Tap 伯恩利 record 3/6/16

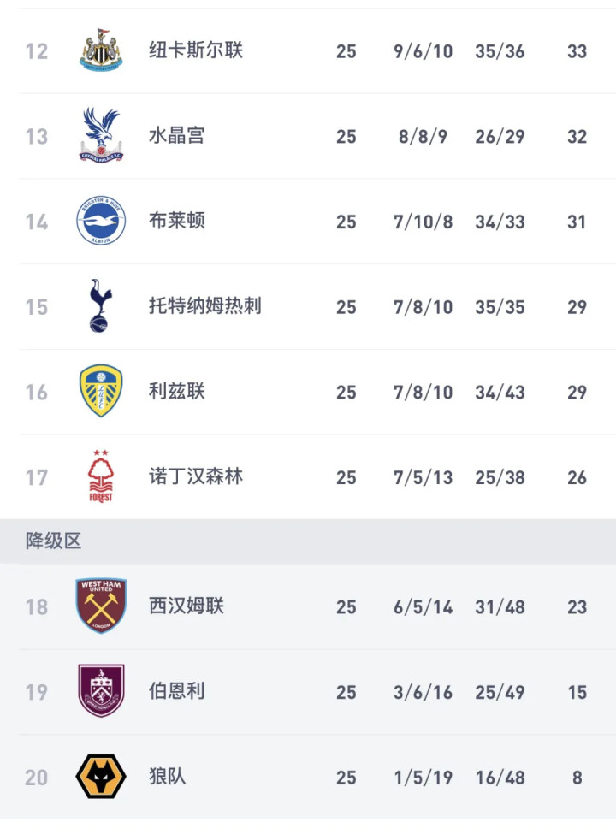point(423,692)
